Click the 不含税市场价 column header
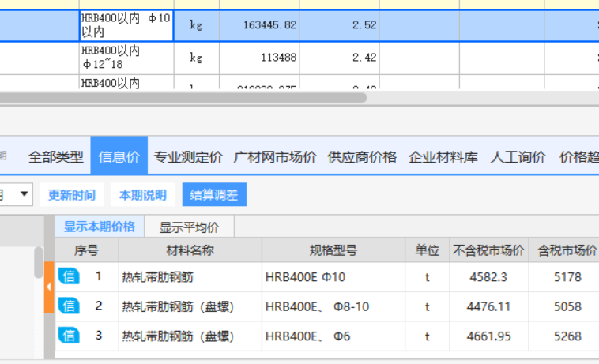599x364 pixels. 488,250
